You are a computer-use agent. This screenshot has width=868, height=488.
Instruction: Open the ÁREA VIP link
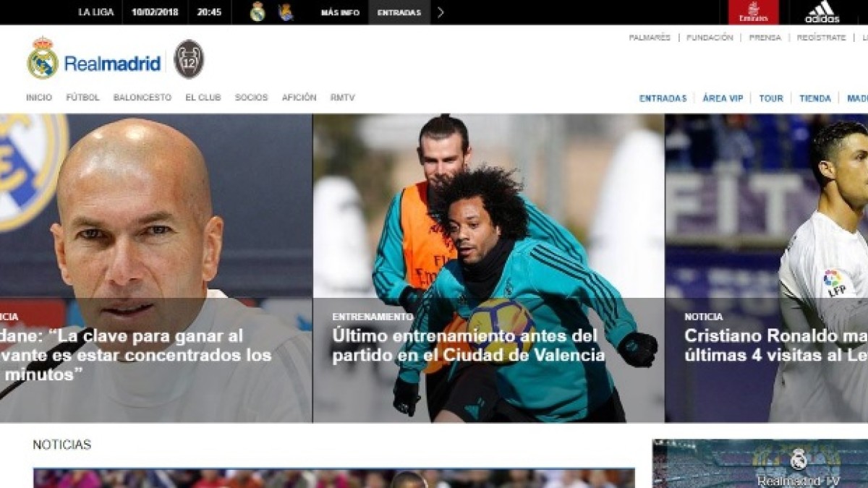(x=723, y=98)
